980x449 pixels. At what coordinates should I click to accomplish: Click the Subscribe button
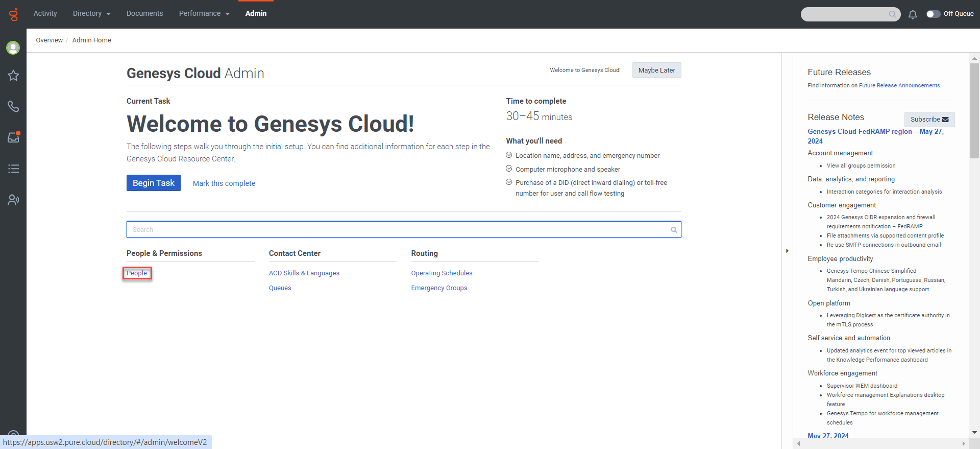click(929, 120)
